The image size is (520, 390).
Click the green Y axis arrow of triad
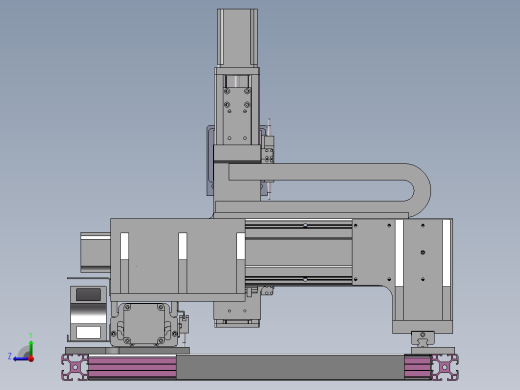pyautogui.click(x=31, y=348)
